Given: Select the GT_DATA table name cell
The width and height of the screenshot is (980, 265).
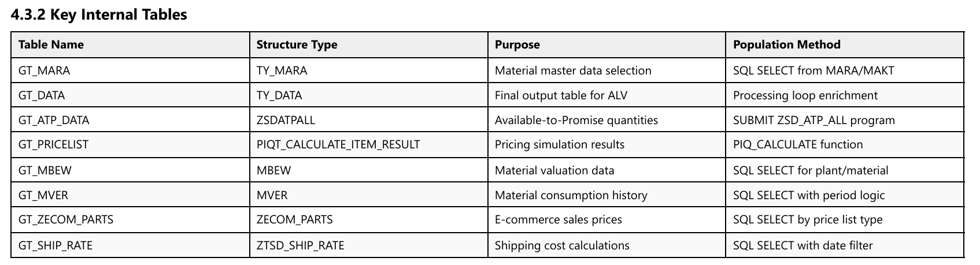Looking at the screenshot, I should (x=42, y=95).
